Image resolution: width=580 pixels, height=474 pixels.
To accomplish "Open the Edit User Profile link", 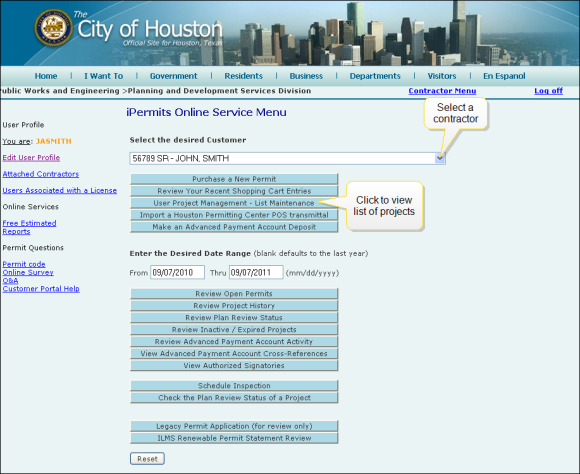I will [x=31, y=158].
